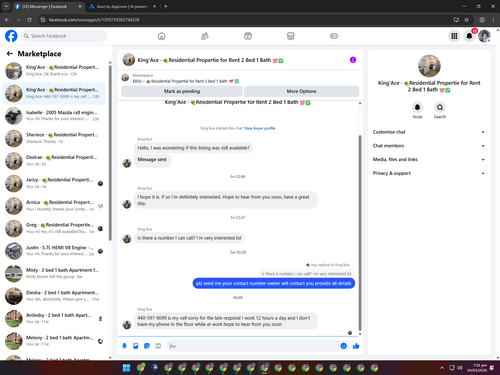Switch to the Messenger | Facebook tab
Viewport: 500px width, 375px height.
[x=47, y=6]
